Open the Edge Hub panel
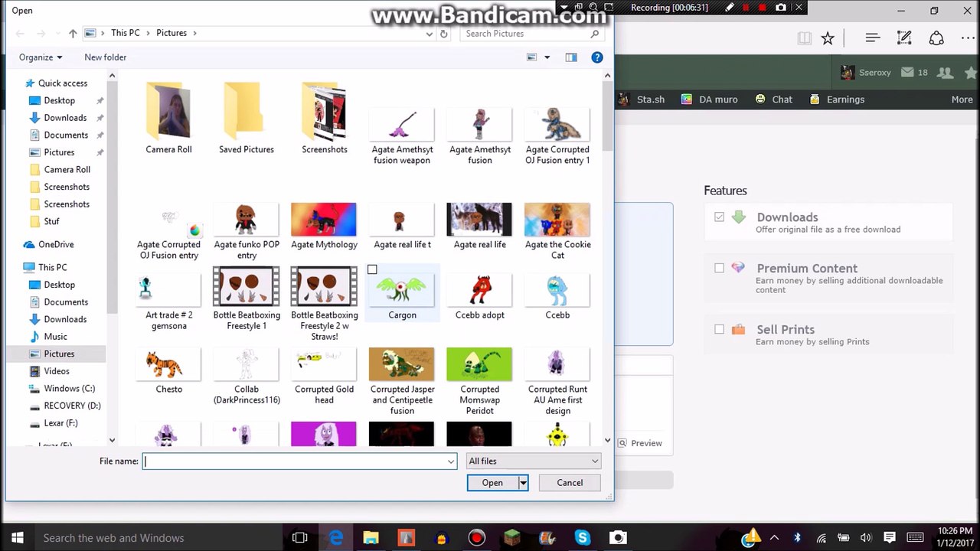Viewport: 980px width, 551px height. pos(872,38)
